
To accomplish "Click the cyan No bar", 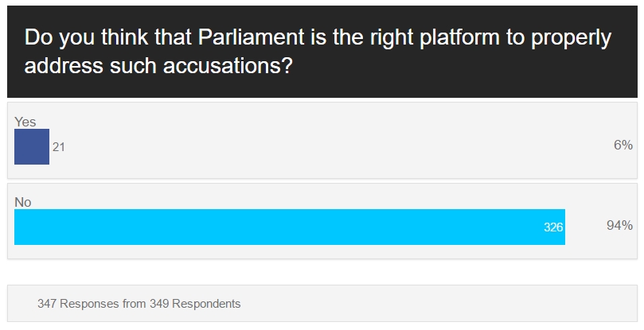I will pyautogui.click(x=290, y=227).
